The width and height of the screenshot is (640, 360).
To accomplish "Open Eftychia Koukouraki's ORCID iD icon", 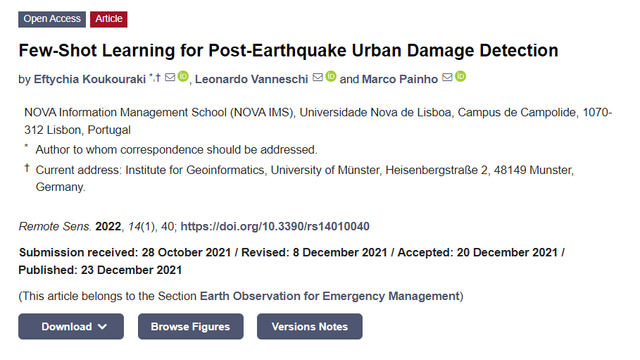I will (x=183, y=76).
